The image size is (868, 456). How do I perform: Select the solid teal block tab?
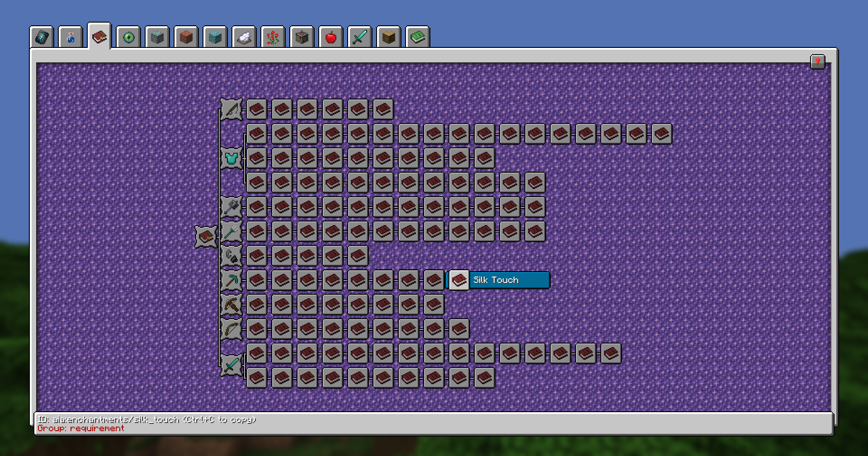(215, 37)
